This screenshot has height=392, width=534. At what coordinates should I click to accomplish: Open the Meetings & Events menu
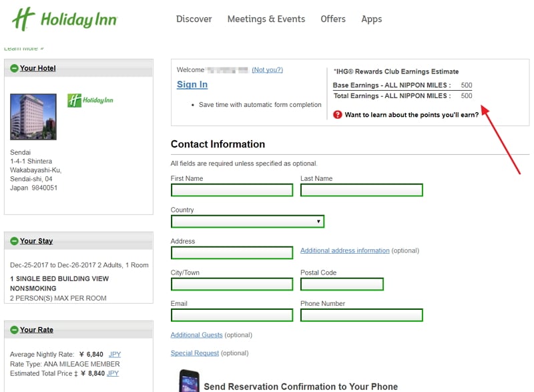click(x=266, y=19)
